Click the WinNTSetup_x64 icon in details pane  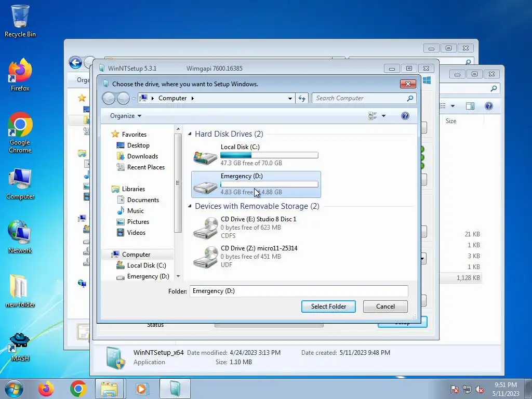click(116, 357)
